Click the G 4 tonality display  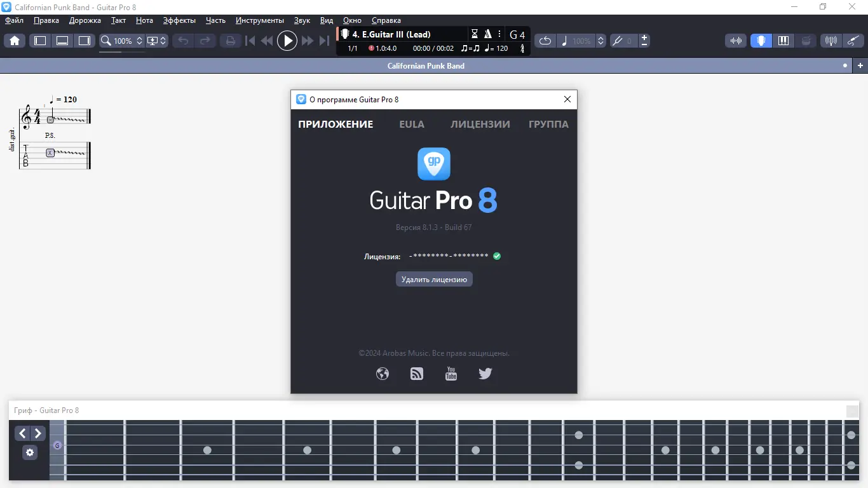pyautogui.click(x=517, y=35)
